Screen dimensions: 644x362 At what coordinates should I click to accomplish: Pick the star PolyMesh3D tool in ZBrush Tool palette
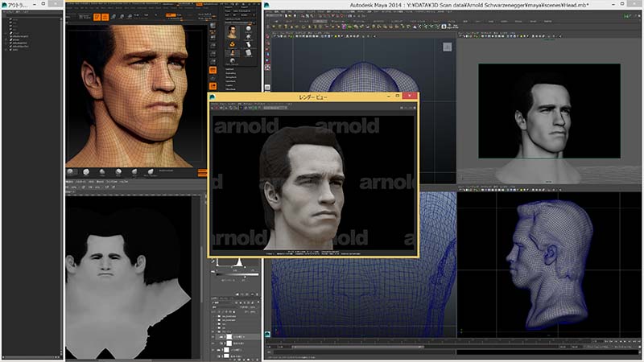[248, 36]
